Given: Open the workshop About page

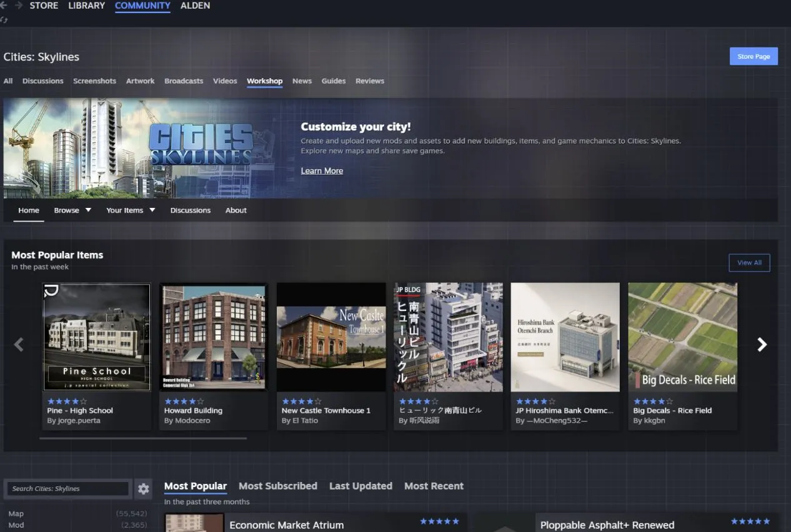Looking at the screenshot, I should pos(236,210).
